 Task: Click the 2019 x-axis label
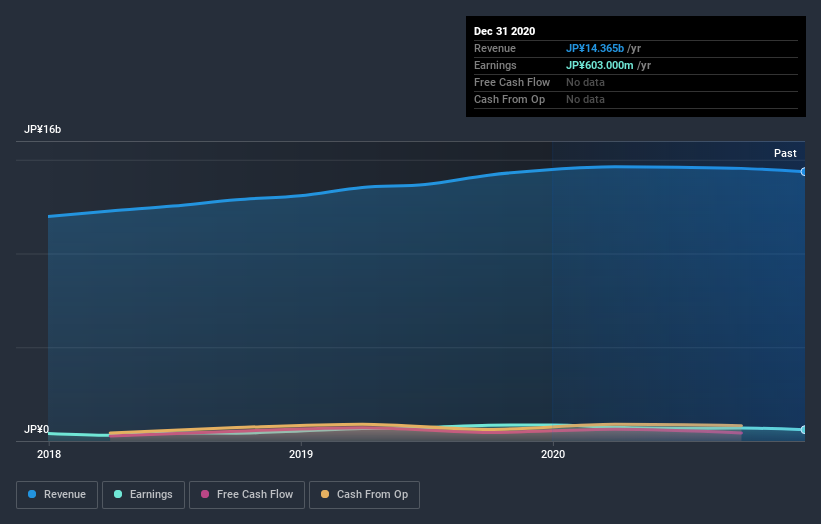(301, 454)
